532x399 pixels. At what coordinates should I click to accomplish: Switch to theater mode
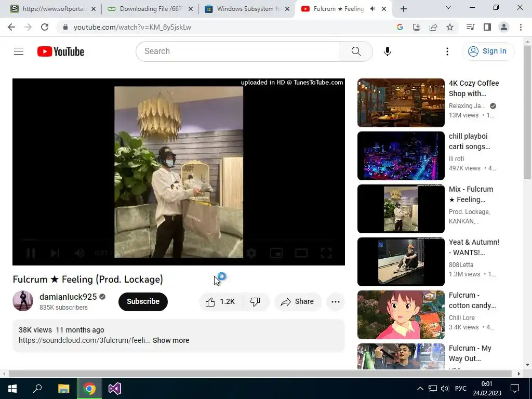point(301,253)
